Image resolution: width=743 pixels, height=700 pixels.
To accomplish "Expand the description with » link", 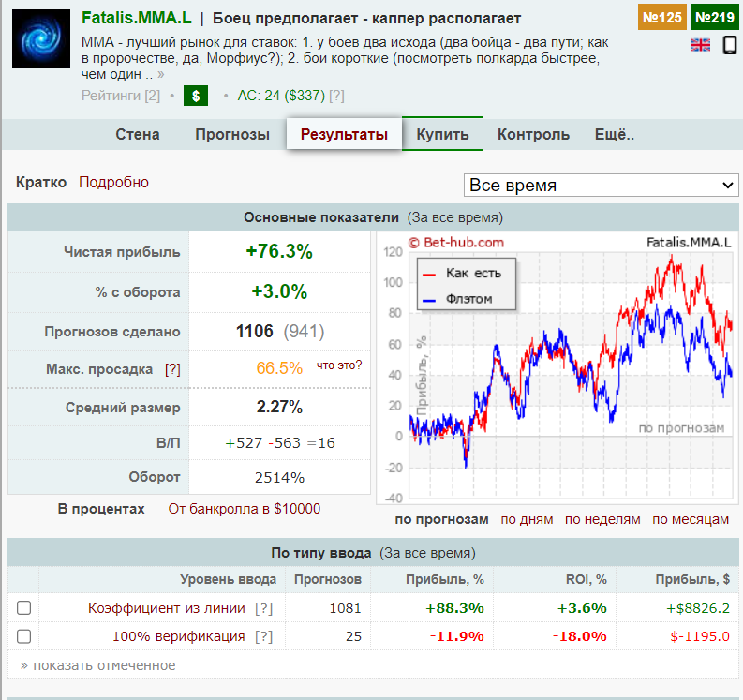I will click(161, 74).
